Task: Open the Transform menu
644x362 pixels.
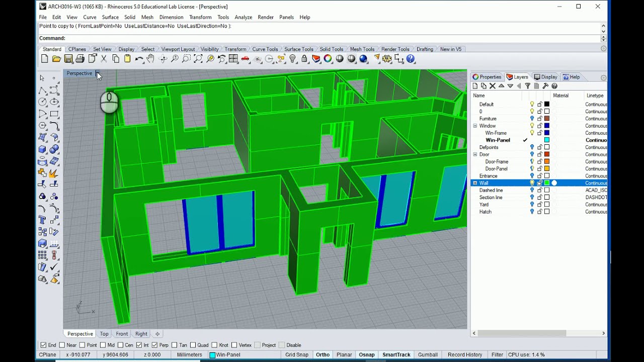Action: [200, 17]
